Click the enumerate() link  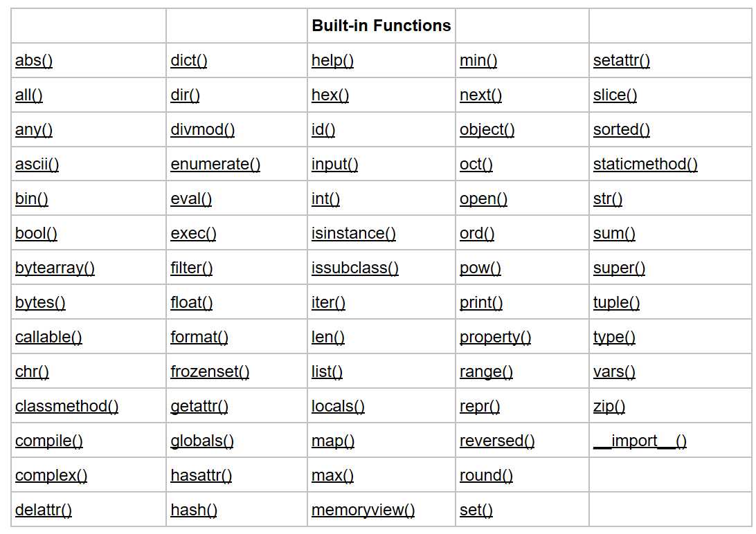[215, 165]
